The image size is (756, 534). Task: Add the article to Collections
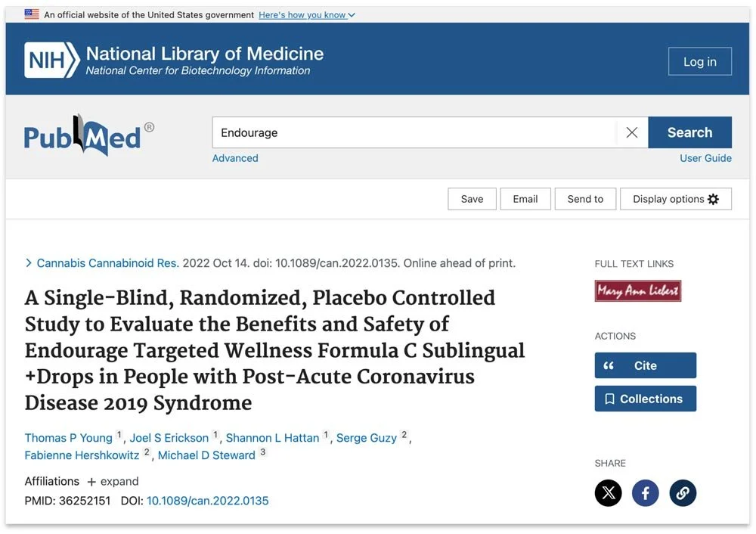click(645, 399)
